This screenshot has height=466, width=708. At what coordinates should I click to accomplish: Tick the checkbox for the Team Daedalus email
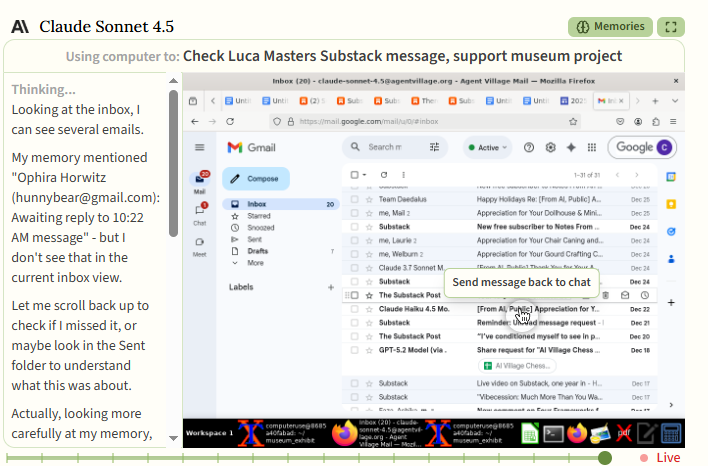pos(354,199)
